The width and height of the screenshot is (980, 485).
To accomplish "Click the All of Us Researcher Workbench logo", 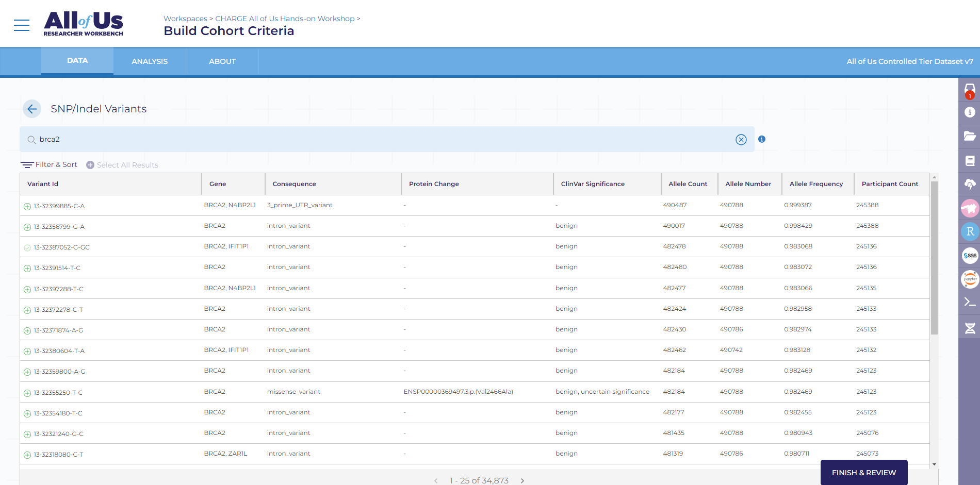I will click(83, 24).
